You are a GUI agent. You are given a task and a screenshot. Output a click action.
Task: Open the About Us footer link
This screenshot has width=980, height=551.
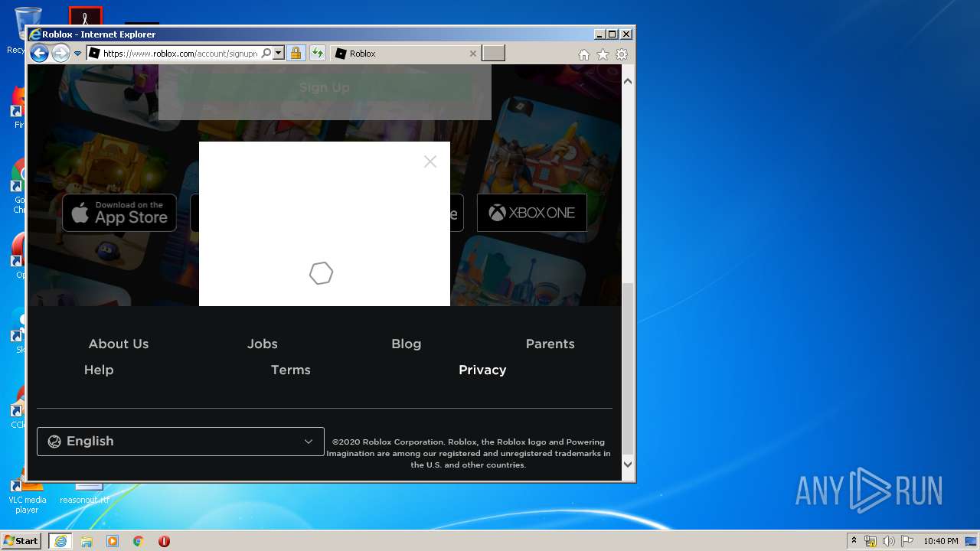point(119,344)
